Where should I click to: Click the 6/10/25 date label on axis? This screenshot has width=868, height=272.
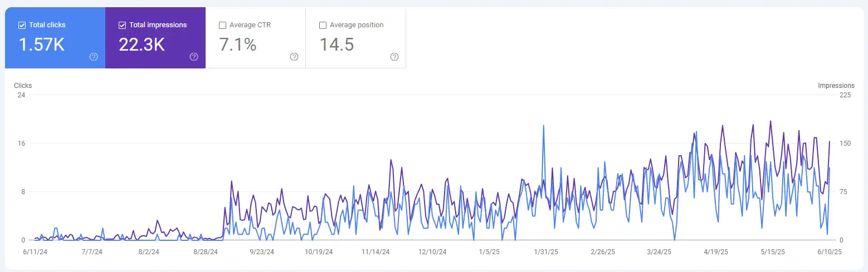pyautogui.click(x=830, y=252)
